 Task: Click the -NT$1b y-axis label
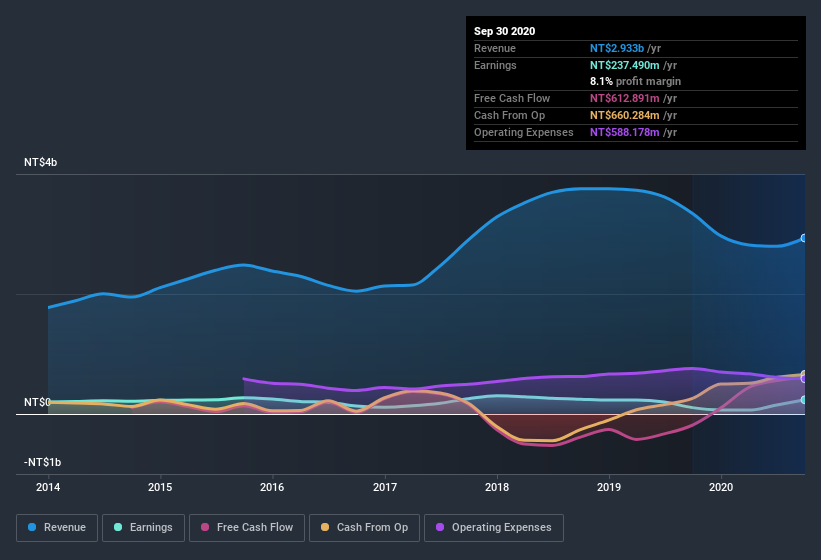[42, 462]
